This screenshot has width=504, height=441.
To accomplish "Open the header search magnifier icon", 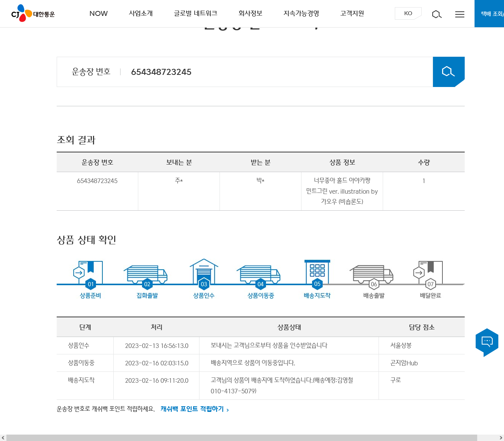I will [x=437, y=14].
